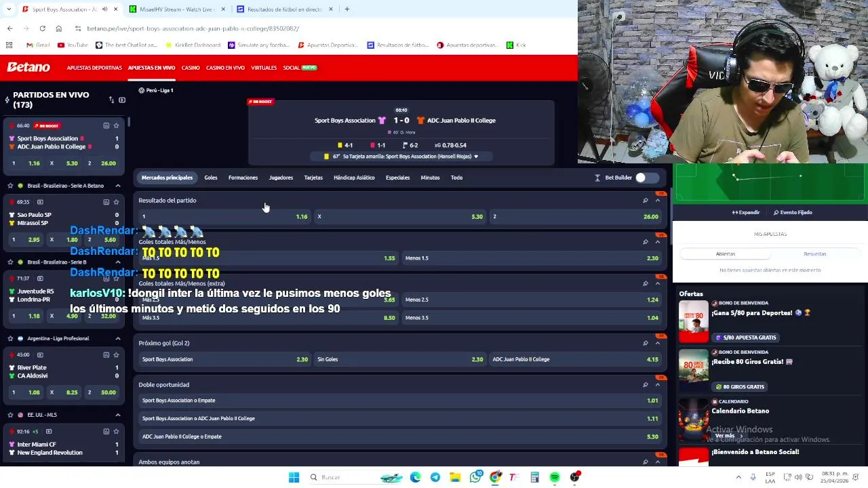Pin the Próximo gol market
Image resolution: width=868 pixels, height=488 pixels.
(x=645, y=343)
